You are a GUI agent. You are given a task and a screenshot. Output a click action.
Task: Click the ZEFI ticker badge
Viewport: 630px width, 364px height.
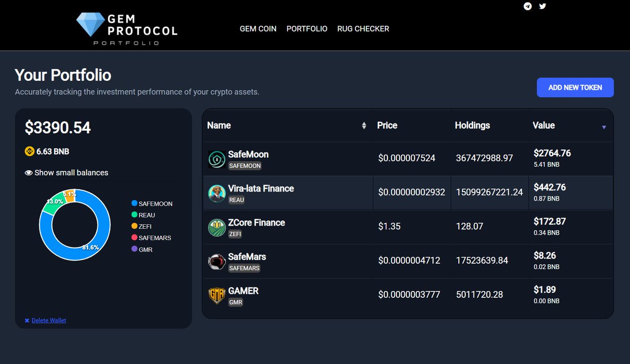(x=235, y=234)
